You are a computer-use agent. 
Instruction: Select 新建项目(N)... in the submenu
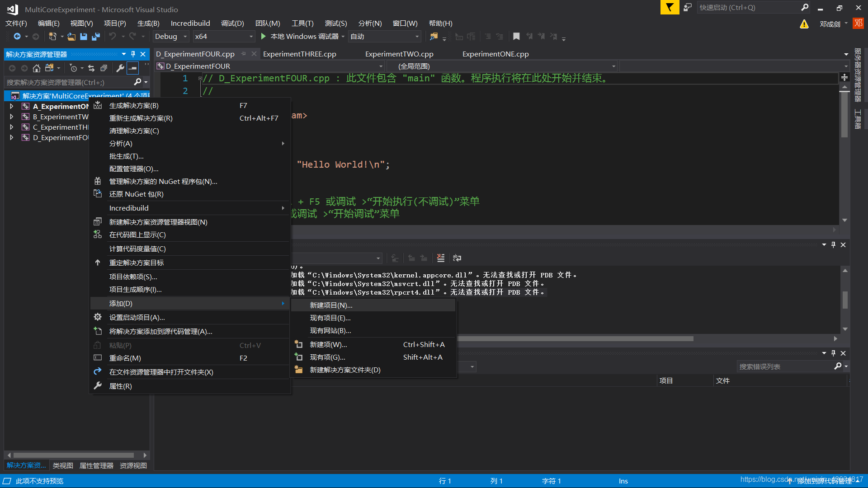(x=373, y=305)
